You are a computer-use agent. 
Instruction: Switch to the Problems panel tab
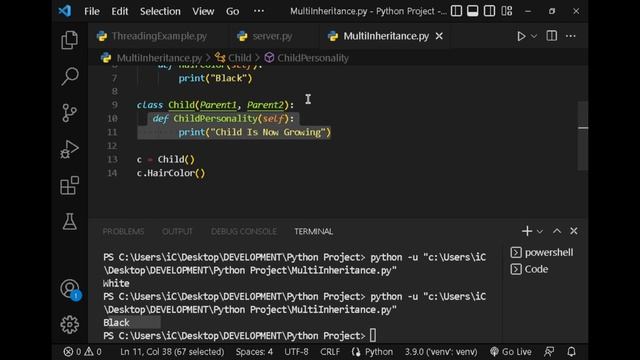click(x=123, y=231)
